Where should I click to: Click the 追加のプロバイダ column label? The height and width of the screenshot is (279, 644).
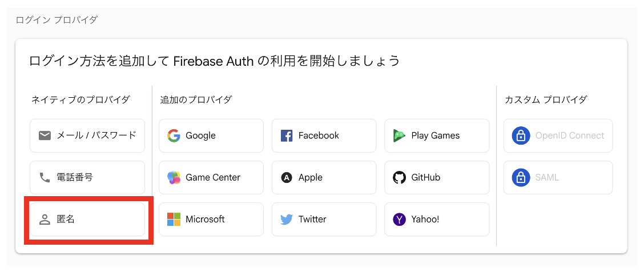pos(196,99)
